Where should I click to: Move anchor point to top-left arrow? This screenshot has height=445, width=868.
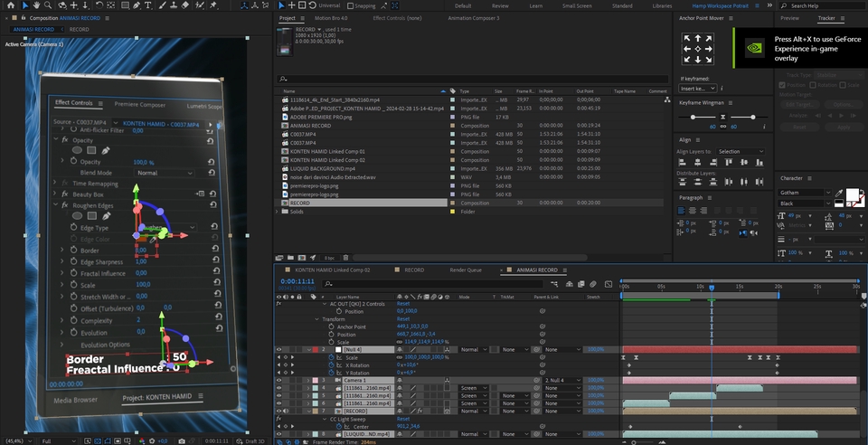687,38
